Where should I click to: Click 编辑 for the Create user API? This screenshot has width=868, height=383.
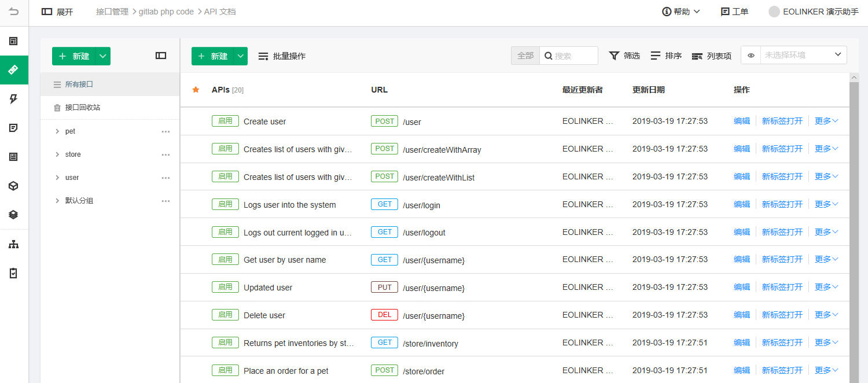coord(742,121)
